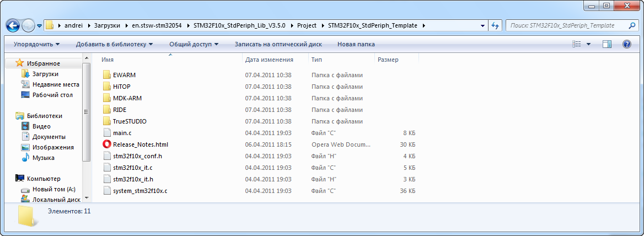Click the Компьютер icon in navigation pane

pos(20,179)
